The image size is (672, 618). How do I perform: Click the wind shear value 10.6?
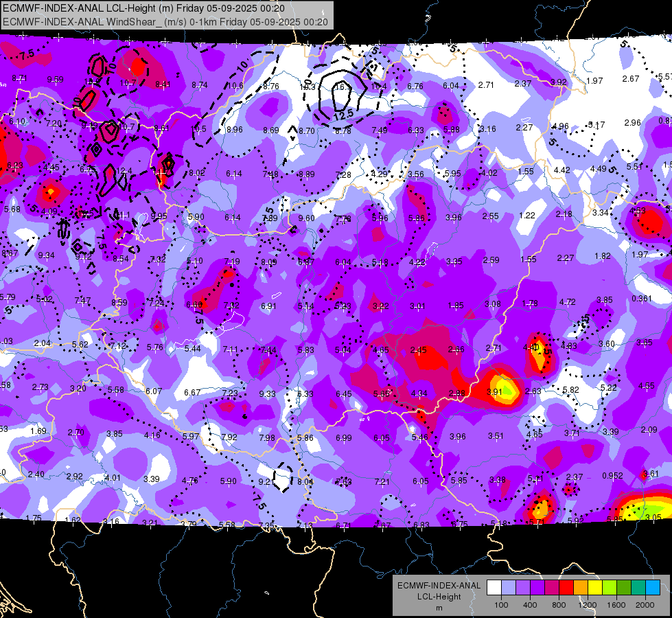click(235, 85)
